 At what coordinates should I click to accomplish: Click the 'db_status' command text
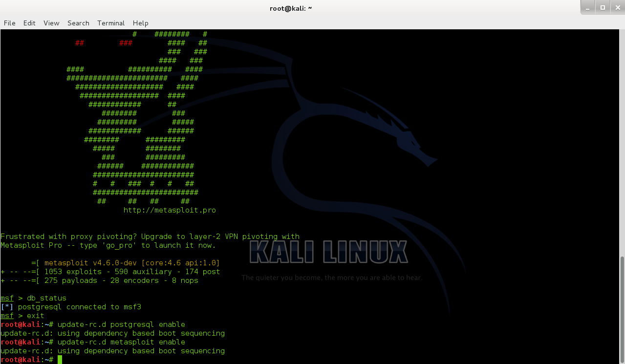(46, 298)
